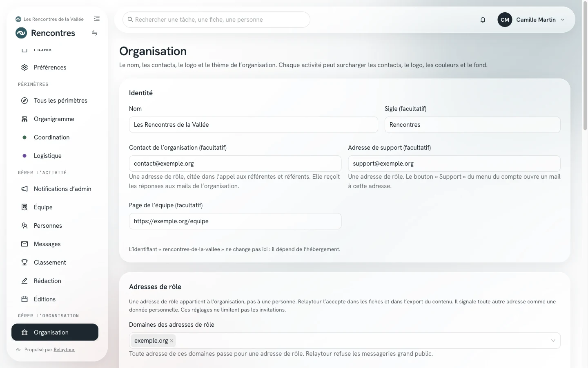Select the Organisation menu item
588x368 pixels.
[x=55, y=332]
